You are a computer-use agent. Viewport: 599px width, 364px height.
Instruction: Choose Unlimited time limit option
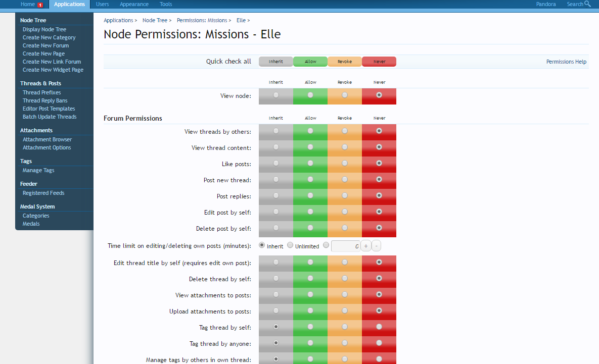[x=290, y=245]
